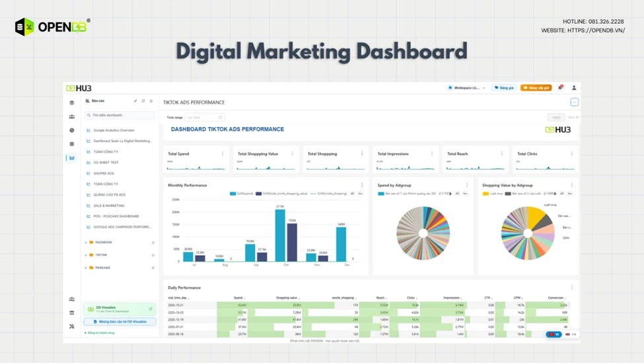Screen dimensions: 644x363
Task: Open Total Clicks card options menu
Action: pyautogui.click(x=572, y=154)
